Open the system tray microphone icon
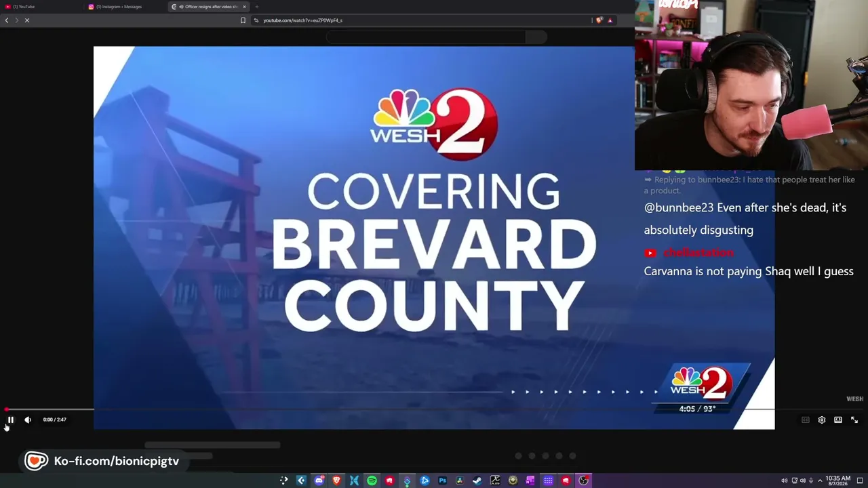The height and width of the screenshot is (488, 868). click(x=811, y=481)
